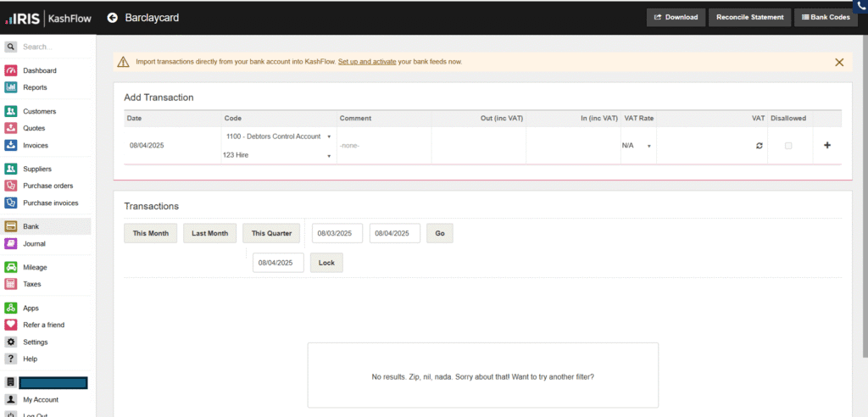The width and height of the screenshot is (868, 417).
Task: Click the plus icon to add transaction
Action: (827, 145)
